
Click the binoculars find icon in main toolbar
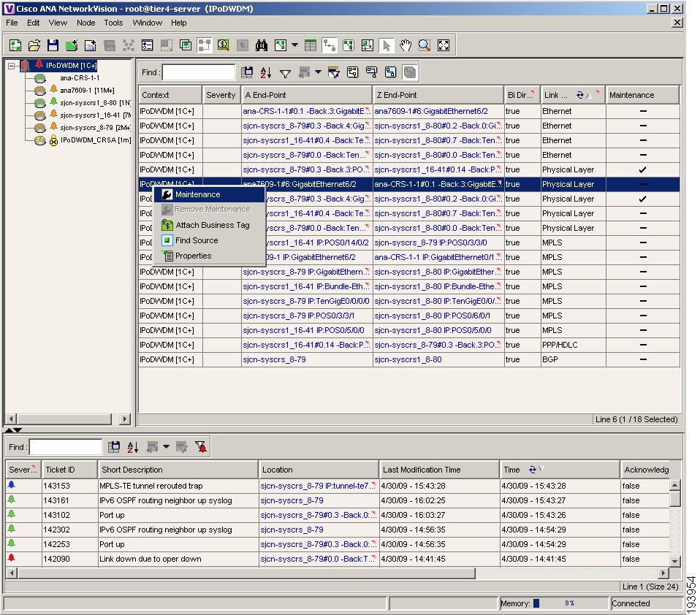(261, 45)
